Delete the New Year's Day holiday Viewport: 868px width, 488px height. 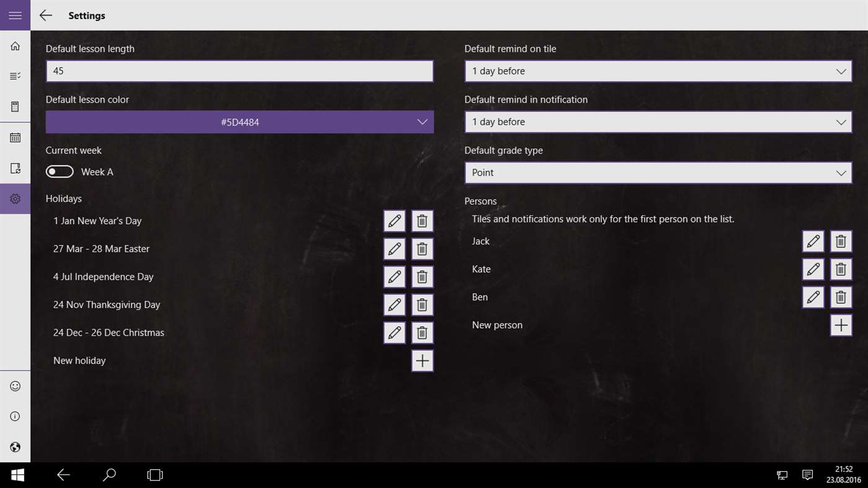[x=422, y=221]
